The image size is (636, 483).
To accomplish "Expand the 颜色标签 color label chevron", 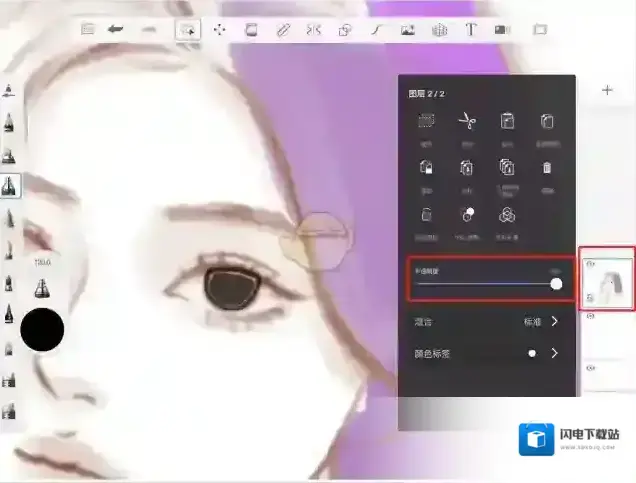I will click(555, 353).
